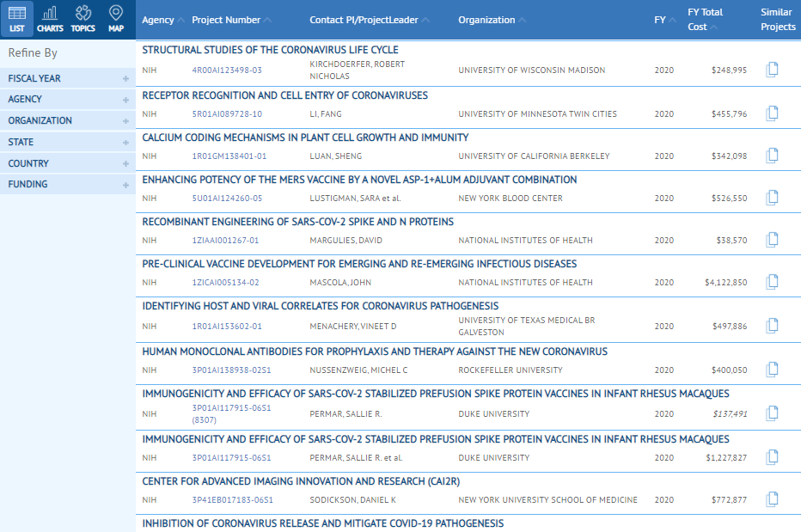
Task: Open the Topics view tab
Action: (83, 19)
